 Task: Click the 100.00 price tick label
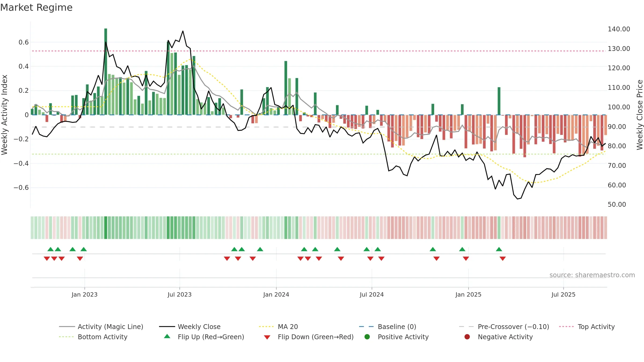click(x=619, y=107)
